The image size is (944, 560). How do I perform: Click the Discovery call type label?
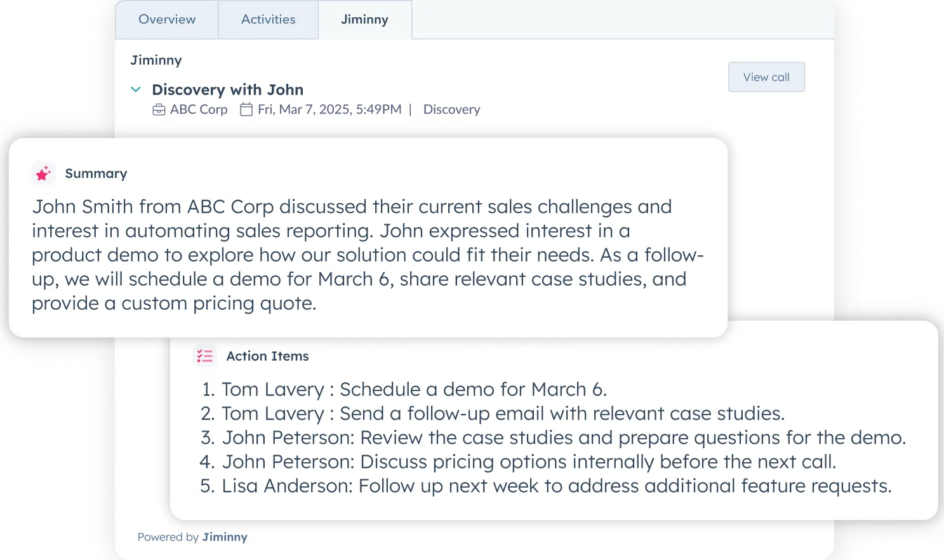click(451, 109)
